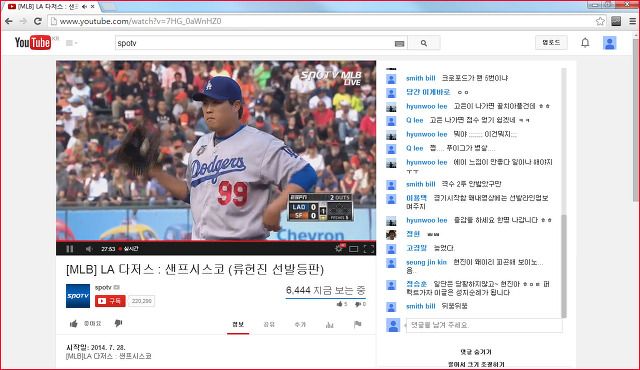Click the magnifier search button
Image resolution: width=640 pixels, height=370 pixels.
point(424,43)
